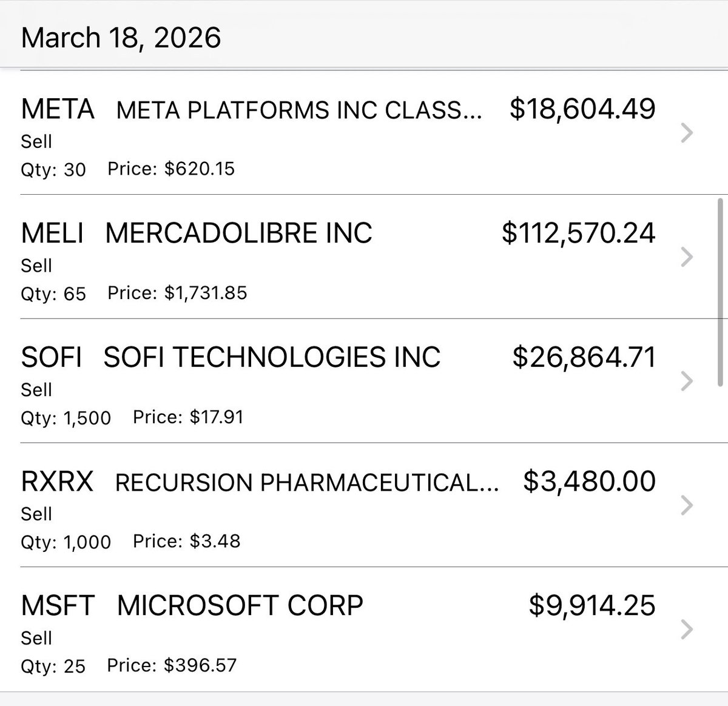This screenshot has width=728, height=706.
Task: Select the META ticker symbol
Action: click(58, 110)
